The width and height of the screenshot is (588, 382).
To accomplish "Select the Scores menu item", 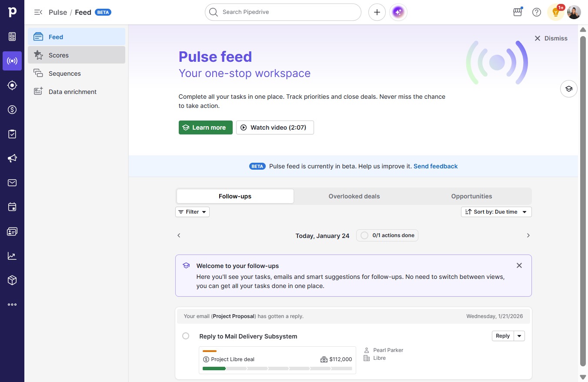I will coord(77,55).
